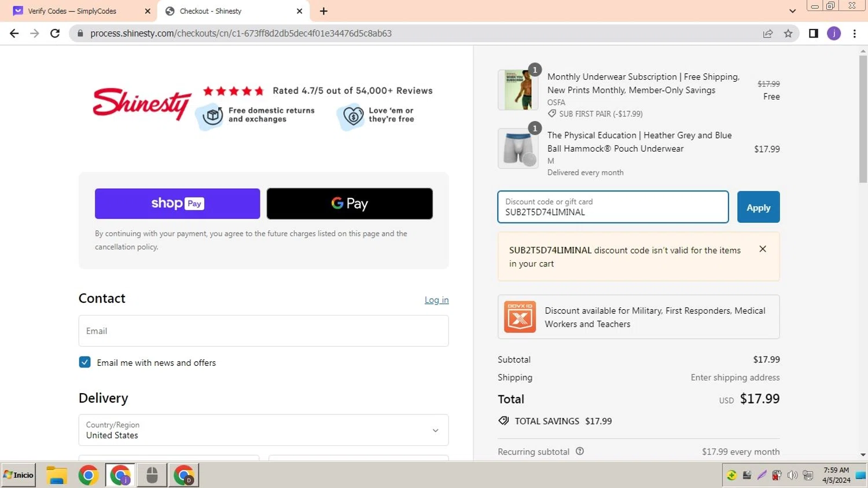Focus the discount code field
Image resolution: width=868 pixels, height=488 pixels.
613,207
